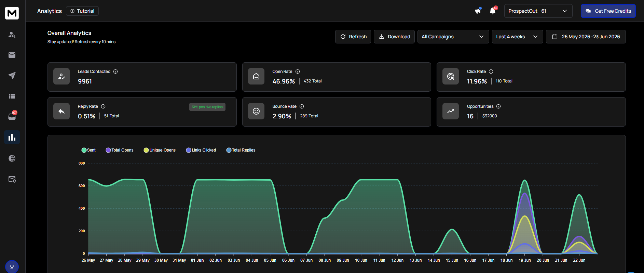
Task: Click the 46.96% open rate value
Action: coord(284,81)
